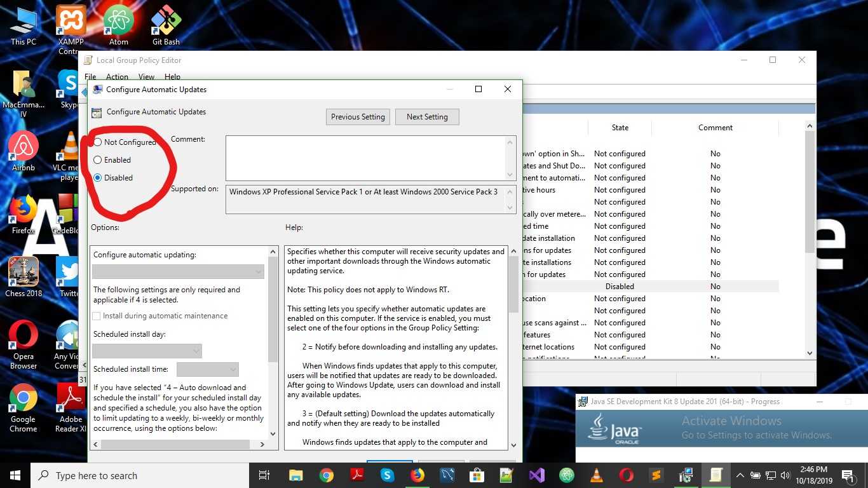
Task: Open File Explorer from the taskbar
Action: (x=295, y=475)
